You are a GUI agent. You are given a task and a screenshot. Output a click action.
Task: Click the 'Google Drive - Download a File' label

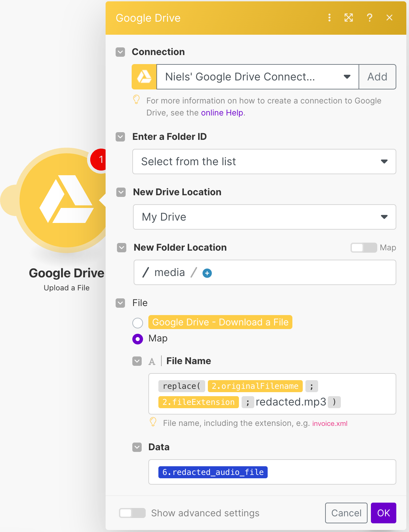click(220, 322)
